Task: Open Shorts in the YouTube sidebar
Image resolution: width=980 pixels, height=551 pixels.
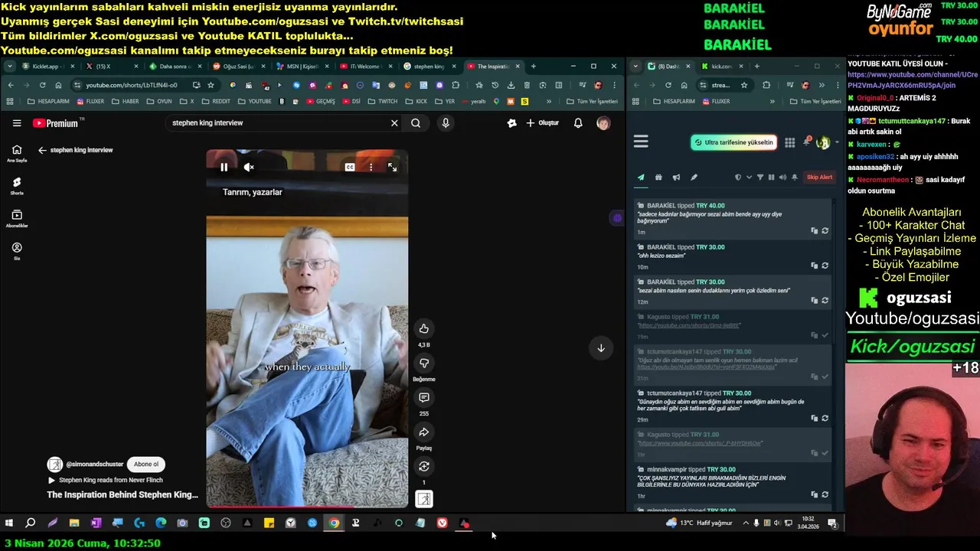Action: [17, 186]
